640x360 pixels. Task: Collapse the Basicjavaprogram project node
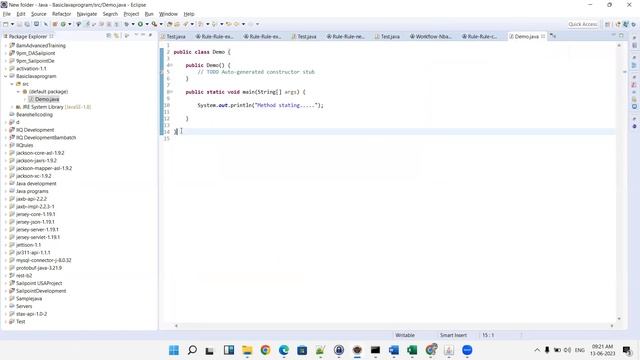click(6, 76)
